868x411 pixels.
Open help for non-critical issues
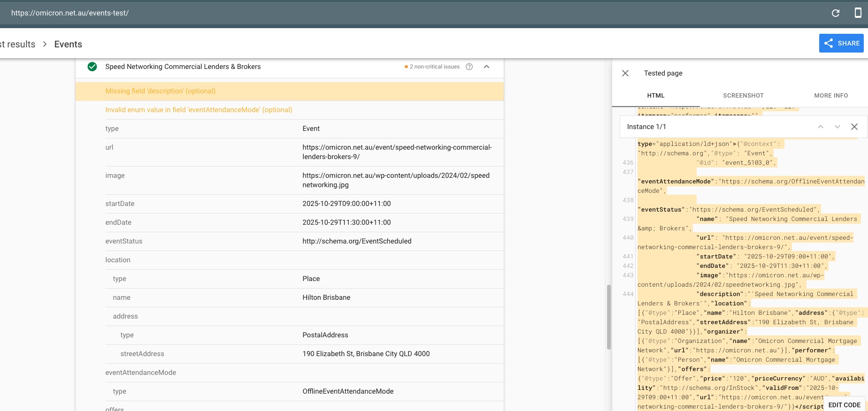(x=469, y=67)
